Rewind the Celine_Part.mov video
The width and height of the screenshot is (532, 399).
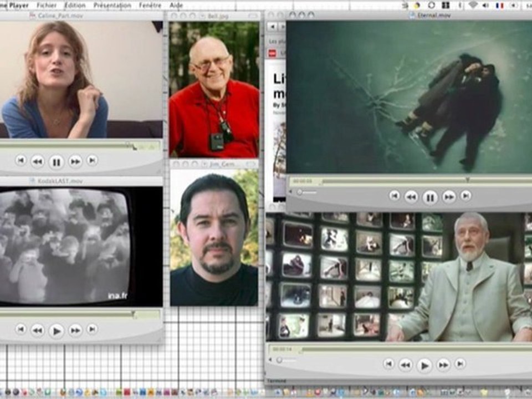coord(37,162)
